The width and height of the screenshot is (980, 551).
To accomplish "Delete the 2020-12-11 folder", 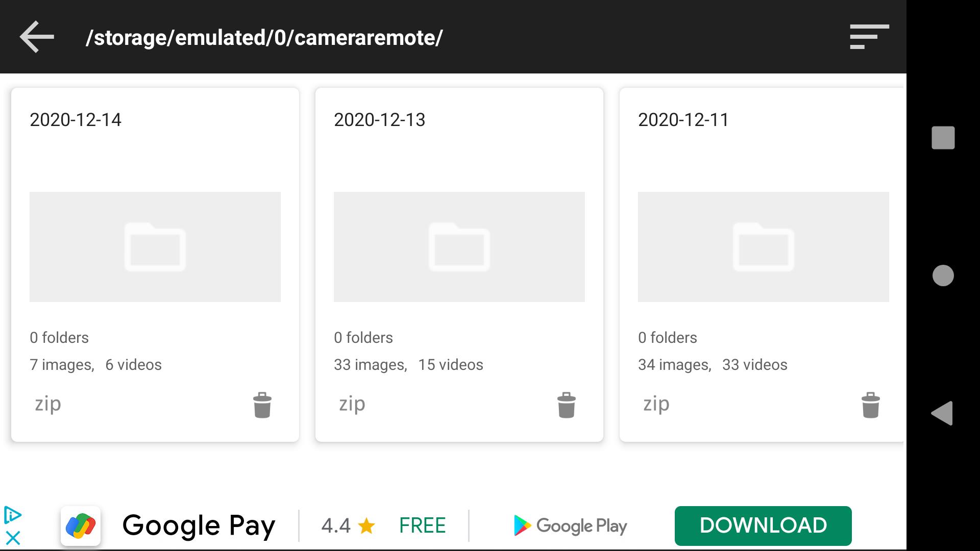I will tap(871, 405).
